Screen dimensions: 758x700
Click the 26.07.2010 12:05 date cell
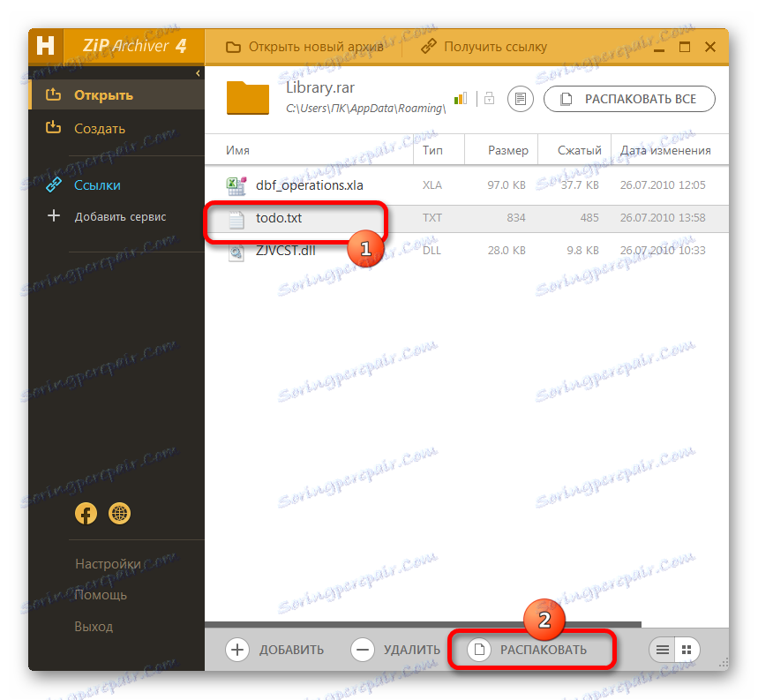[663, 184]
